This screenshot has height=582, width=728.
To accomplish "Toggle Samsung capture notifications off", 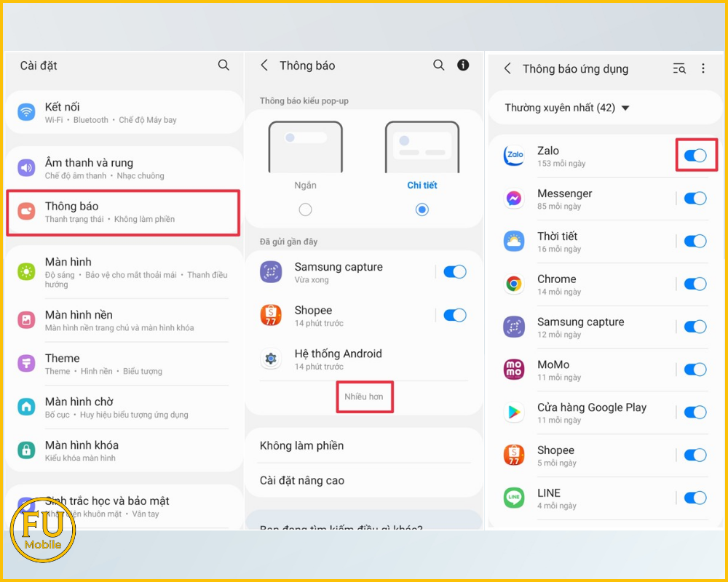I will 454,271.
